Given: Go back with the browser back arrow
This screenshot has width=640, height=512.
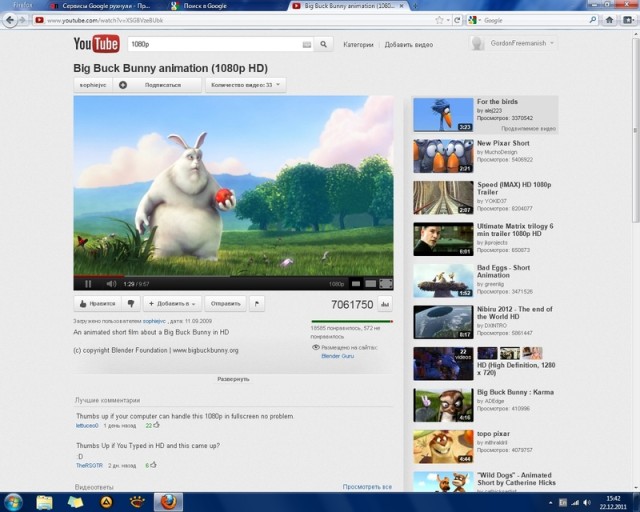Looking at the screenshot, I should click(10, 20).
